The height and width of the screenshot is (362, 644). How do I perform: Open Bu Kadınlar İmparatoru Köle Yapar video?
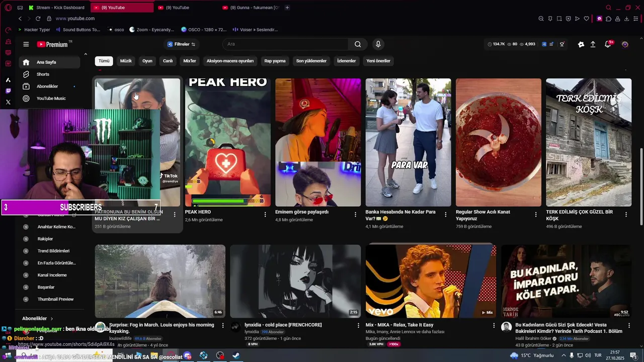[566, 281]
